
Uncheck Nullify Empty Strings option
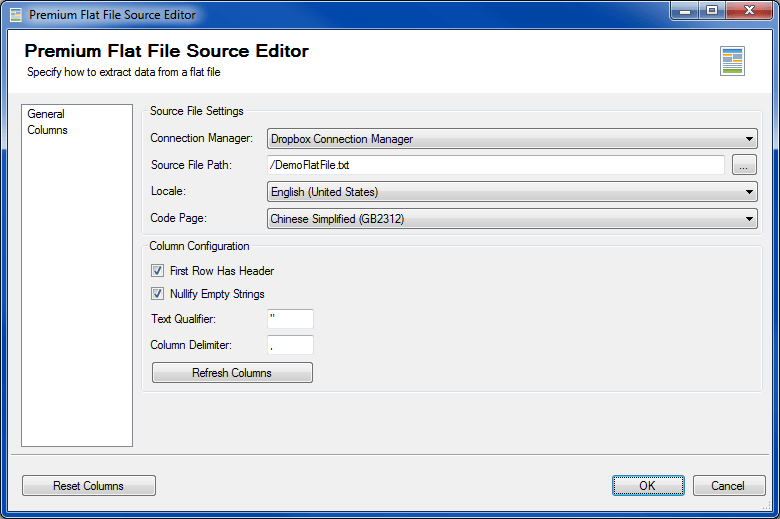click(157, 294)
